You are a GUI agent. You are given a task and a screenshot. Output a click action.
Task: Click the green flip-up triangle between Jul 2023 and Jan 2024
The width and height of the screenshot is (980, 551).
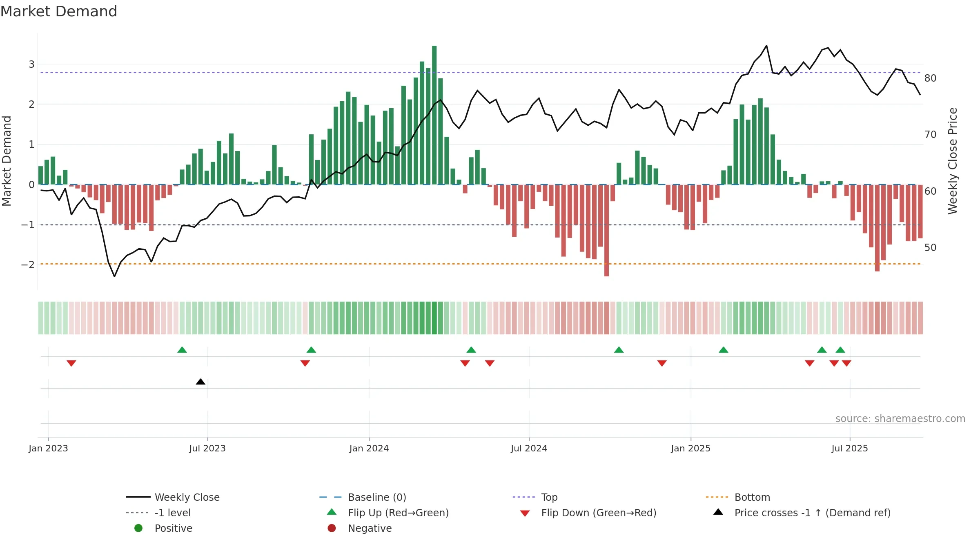[311, 350]
